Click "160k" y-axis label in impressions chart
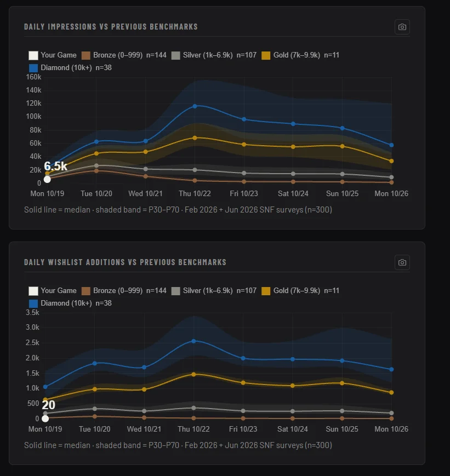Screen dimensions: 450x476 [33, 77]
